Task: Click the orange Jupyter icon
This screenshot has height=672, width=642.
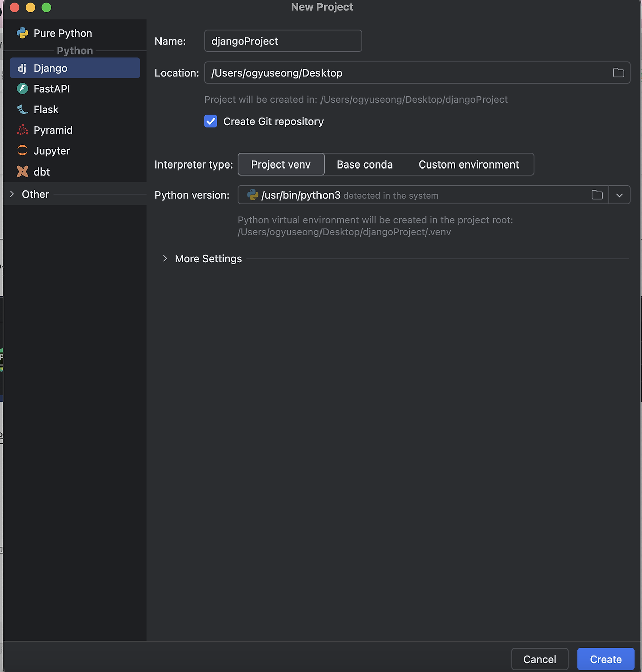Action: tap(22, 151)
